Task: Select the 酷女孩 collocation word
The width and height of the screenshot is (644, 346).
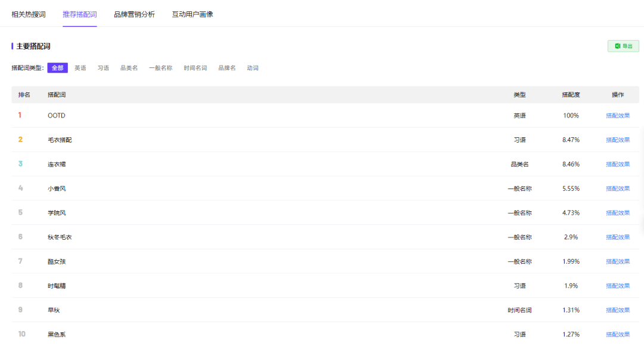Action: tap(57, 261)
